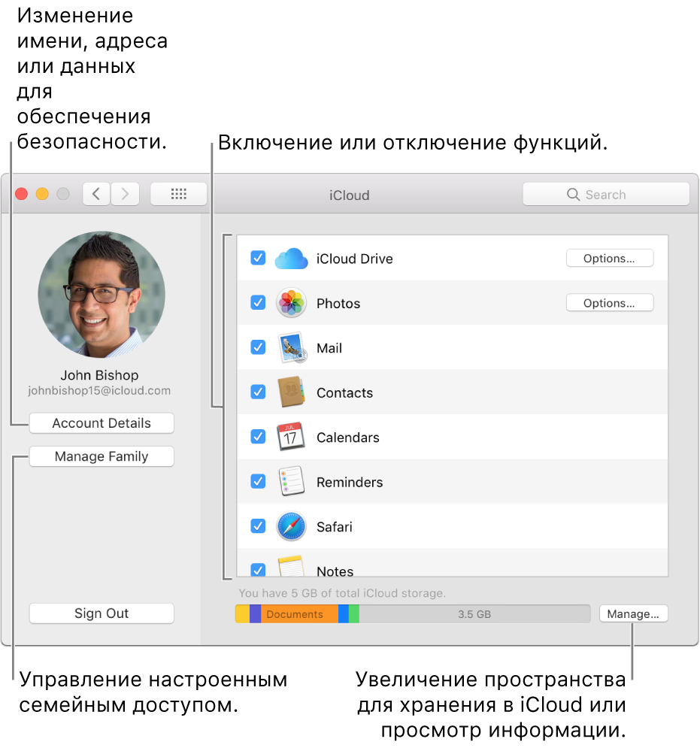
Task: Click the johnbishop15@icloud.com email text
Action: tap(99, 391)
